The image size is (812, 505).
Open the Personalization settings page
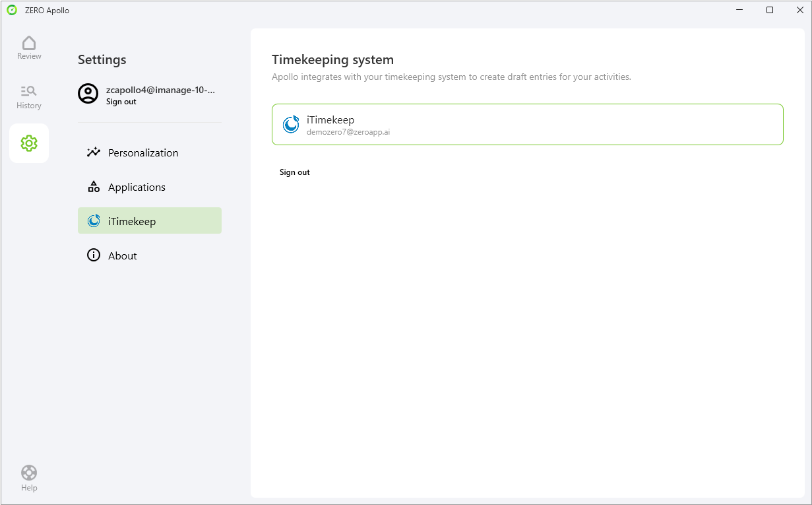(150, 152)
